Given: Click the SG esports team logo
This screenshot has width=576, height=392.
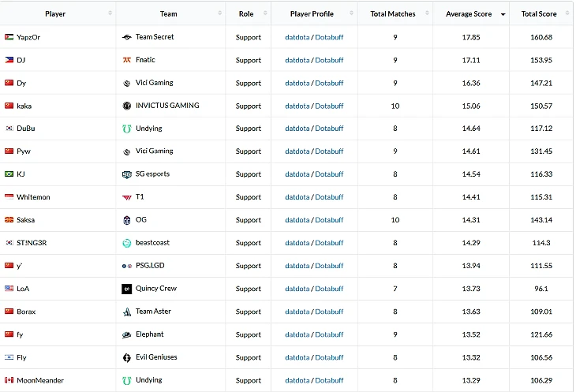Looking at the screenshot, I should (127, 174).
